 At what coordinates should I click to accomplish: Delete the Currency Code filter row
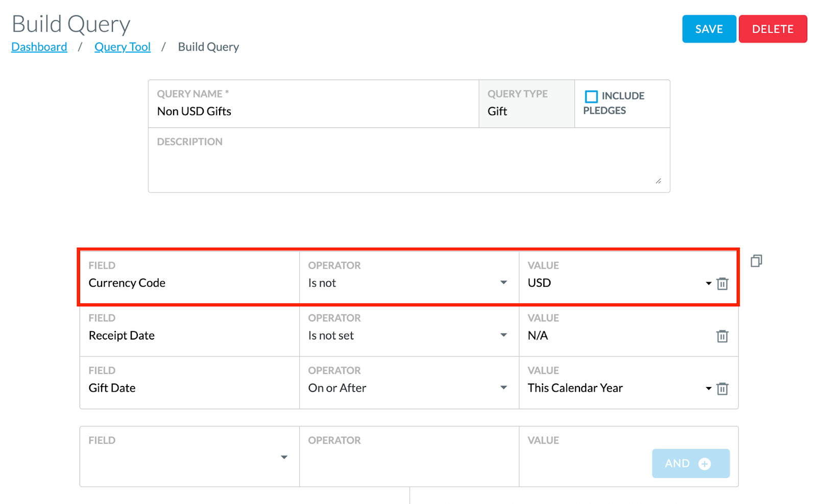point(722,284)
